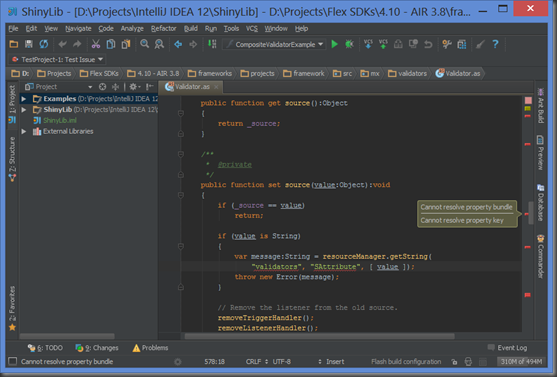Click the Make Project build icon
This screenshot has height=377, width=557.
click(212, 44)
